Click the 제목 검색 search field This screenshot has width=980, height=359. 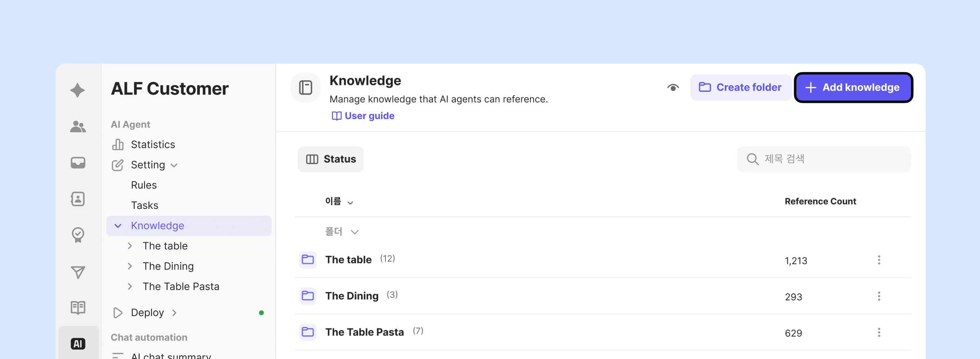click(x=829, y=159)
